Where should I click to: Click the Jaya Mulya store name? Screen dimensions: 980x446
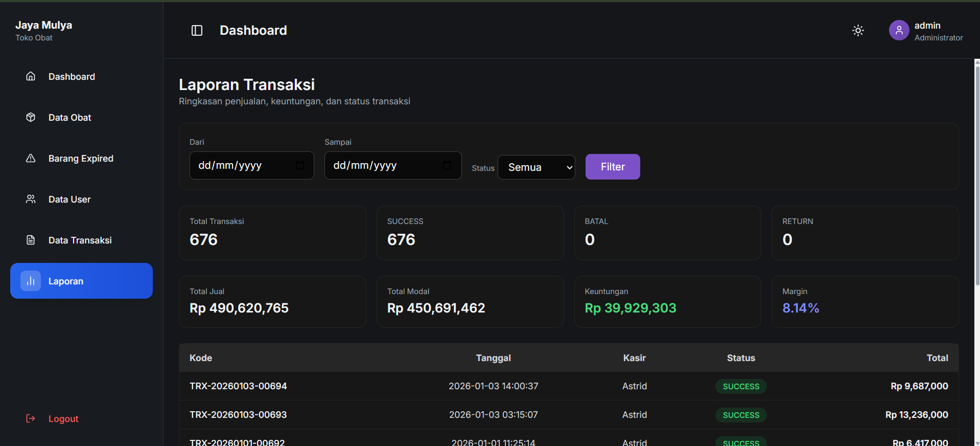pyautogui.click(x=43, y=25)
